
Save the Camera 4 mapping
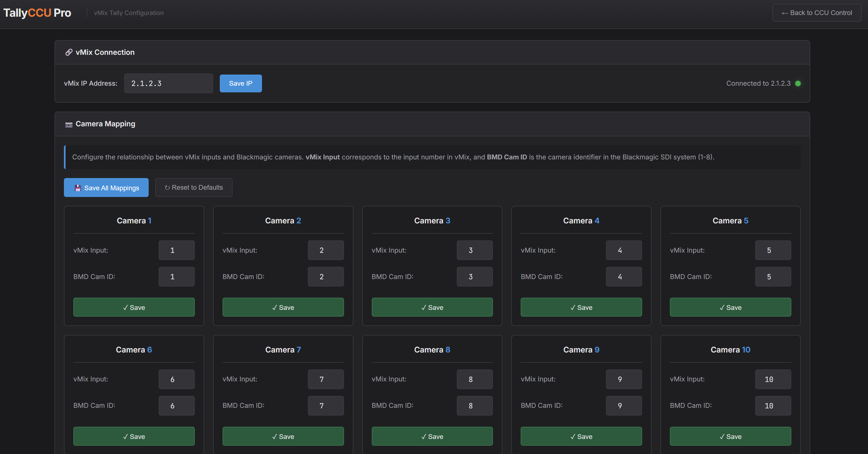[x=581, y=307]
